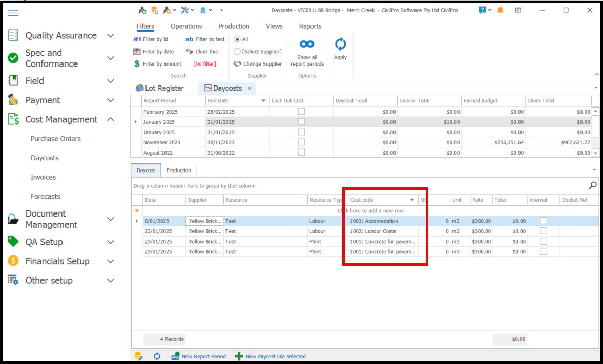This screenshot has height=364, width=603.
Task: Tick Lock Out Cost for February 2025
Action: pos(301,112)
